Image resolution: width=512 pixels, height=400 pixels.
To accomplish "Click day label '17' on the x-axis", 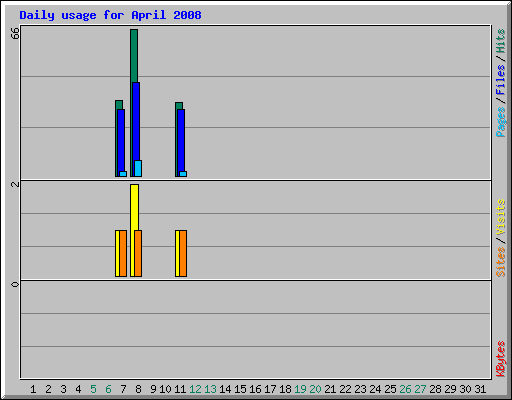I will point(270,389).
